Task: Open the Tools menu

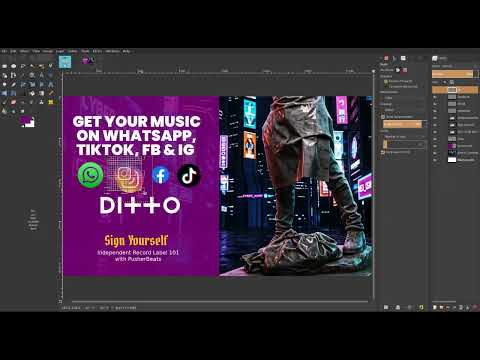Action: [85, 51]
